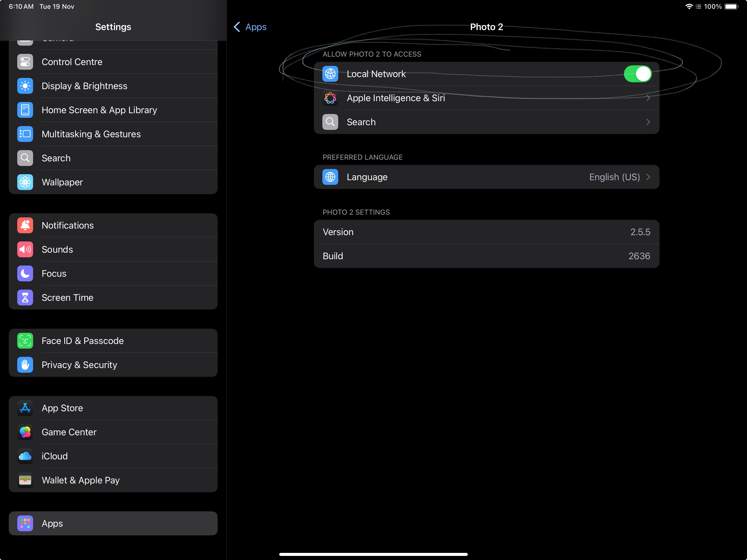Tap the Language globe icon
The image size is (747, 560).
330,177
